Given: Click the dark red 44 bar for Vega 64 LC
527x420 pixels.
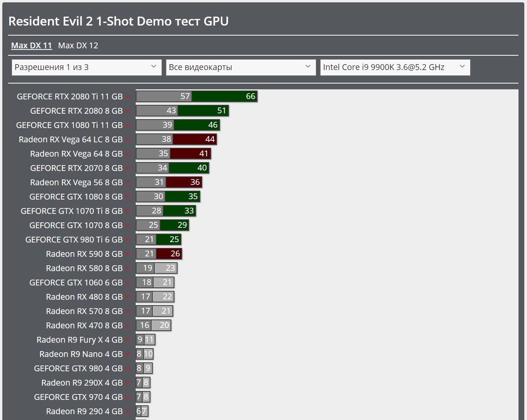Looking at the screenshot, I should tap(194, 139).
